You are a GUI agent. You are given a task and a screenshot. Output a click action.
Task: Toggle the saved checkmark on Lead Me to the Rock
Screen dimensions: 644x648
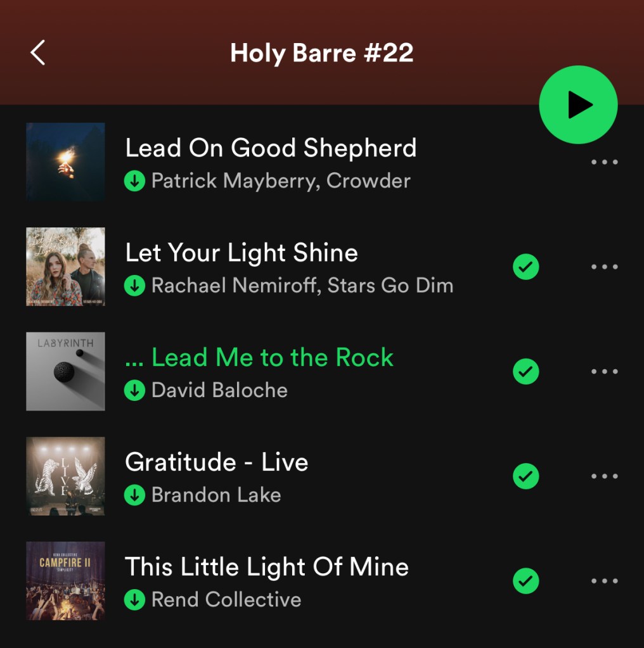525,371
